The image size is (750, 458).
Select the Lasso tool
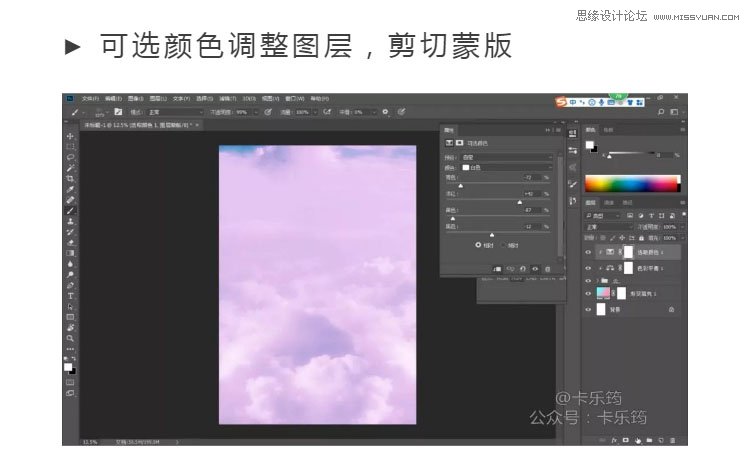[x=70, y=157]
